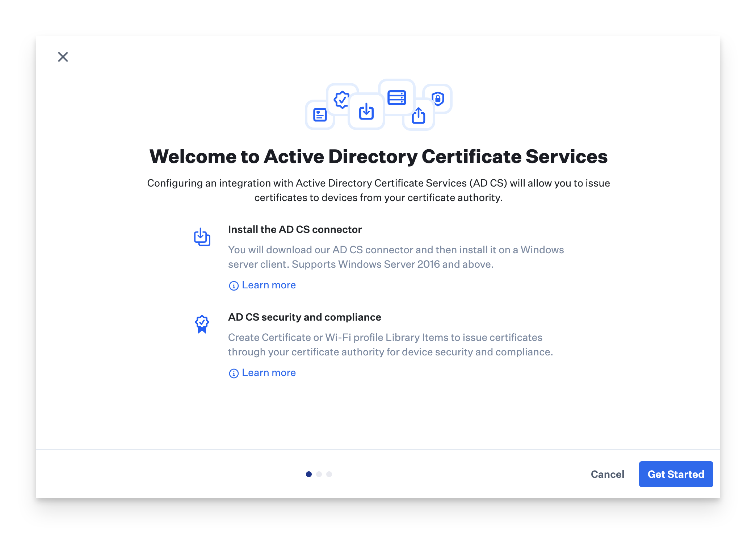Click info icon under security section
Viewport: 756px width, 534px height.
click(x=234, y=374)
